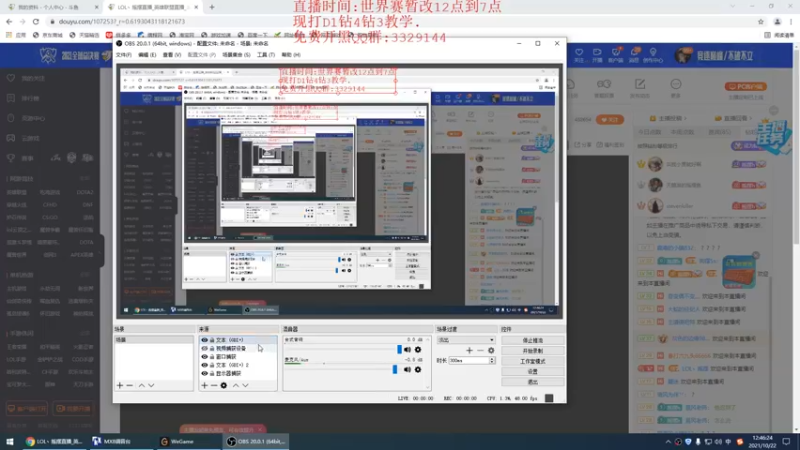Bookmark this page star icon in Chrome

[x=761, y=21]
